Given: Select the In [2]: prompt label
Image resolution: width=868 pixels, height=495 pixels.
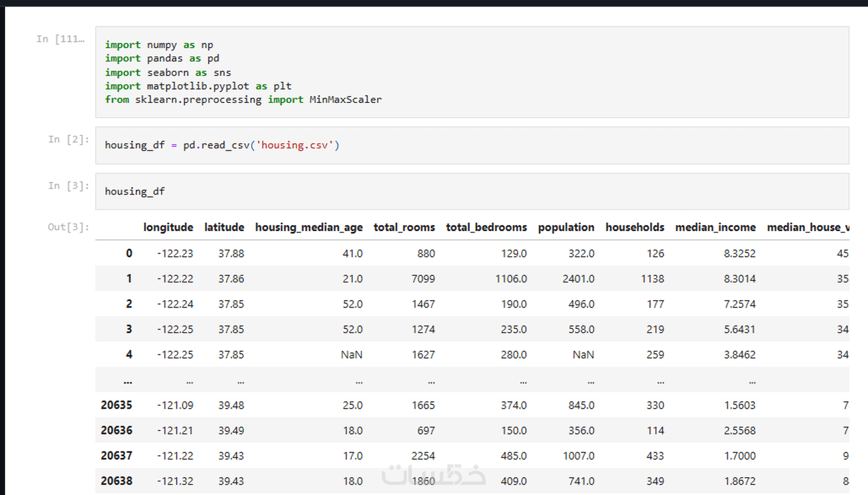Looking at the screenshot, I should click(68, 139).
